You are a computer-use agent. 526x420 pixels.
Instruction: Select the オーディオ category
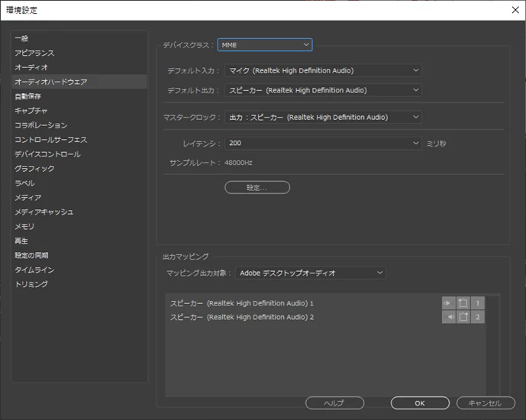pyautogui.click(x=79, y=67)
